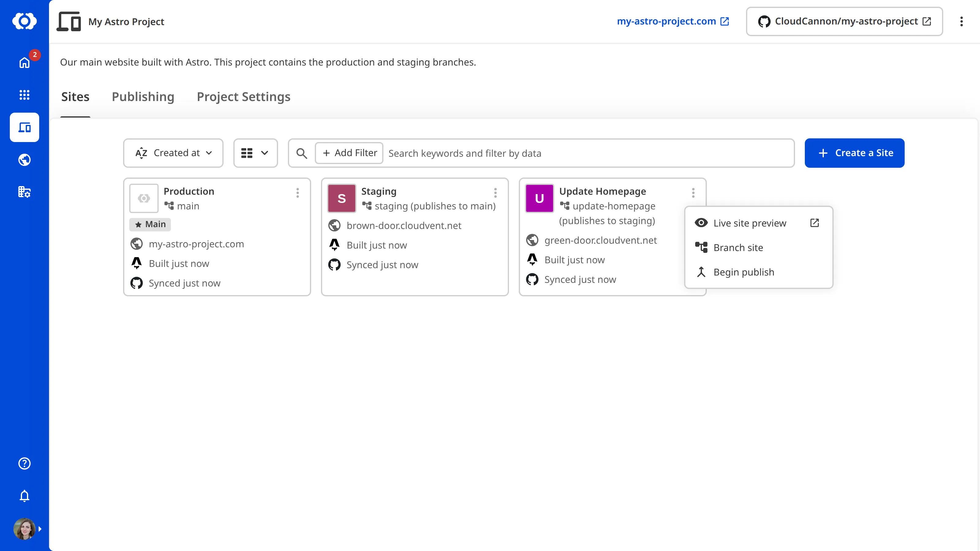Open Production card kebab menu
Screen dimensions: 980x551
pos(297,193)
